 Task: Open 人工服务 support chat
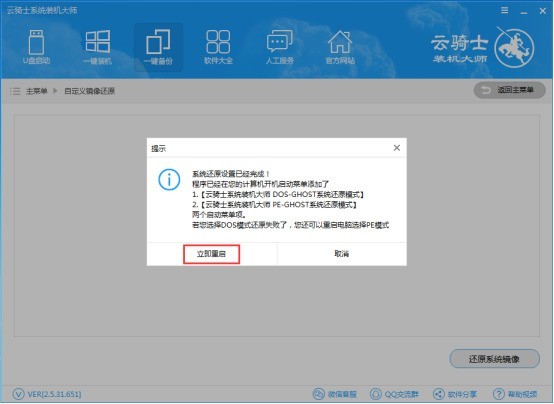pos(279,47)
